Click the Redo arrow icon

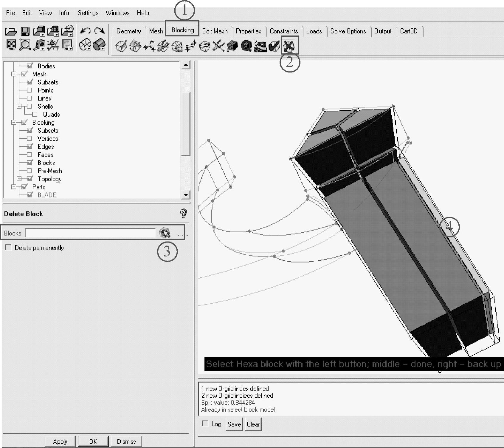pos(99,31)
